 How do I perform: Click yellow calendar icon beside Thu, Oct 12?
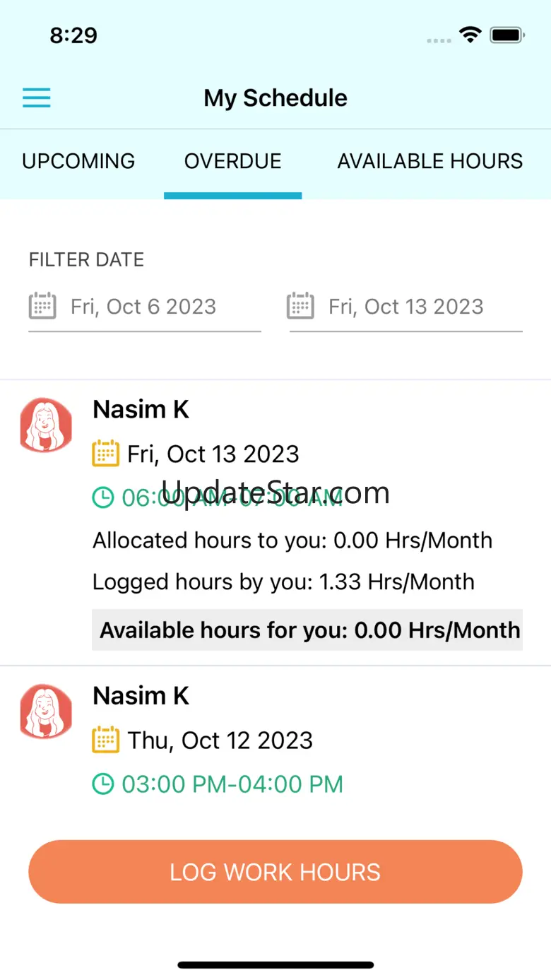[x=106, y=740]
